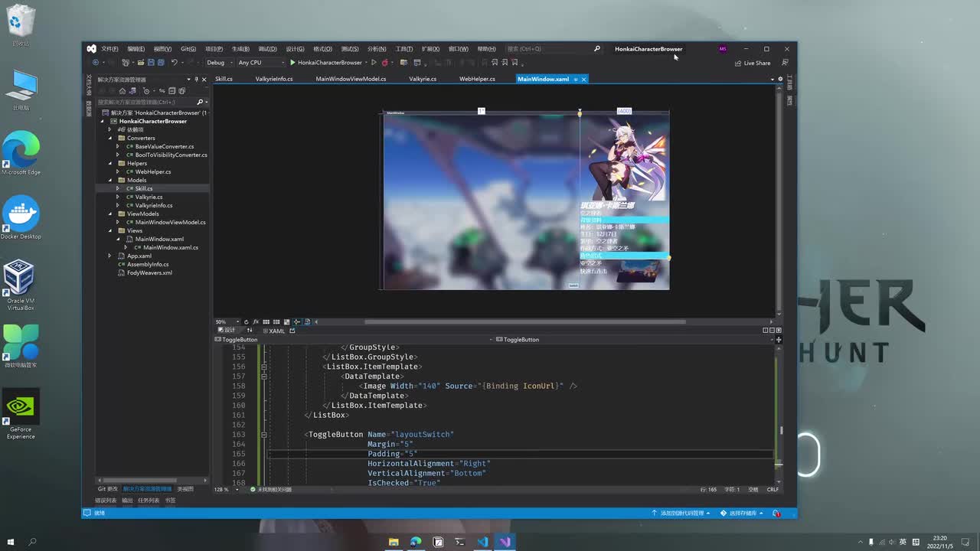Open Valkyrie.cs in Solution Explorer
Screen dimensions: 980x551
click(x=149, y=197)
